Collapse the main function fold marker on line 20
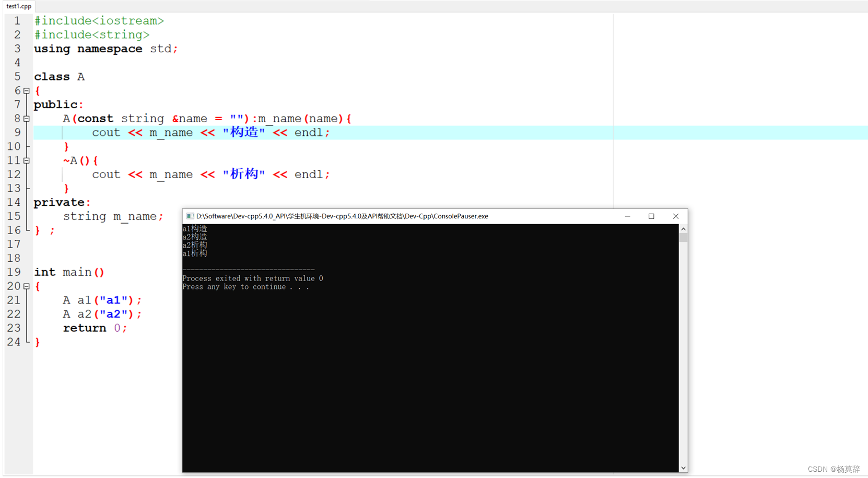The height and width of the screenshot is (478, 868). (x=27, y=286)
